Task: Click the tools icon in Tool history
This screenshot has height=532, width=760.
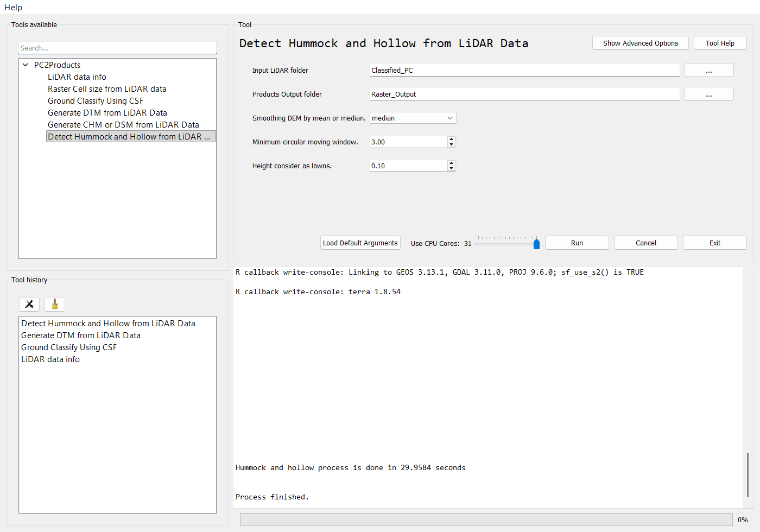Action: (29, 304)
